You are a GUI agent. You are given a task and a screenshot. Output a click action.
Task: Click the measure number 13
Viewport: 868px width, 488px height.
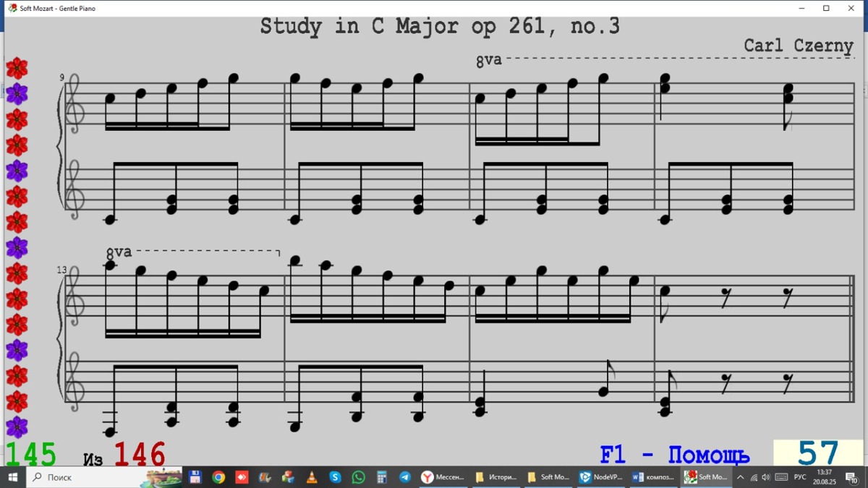point(62,270)
